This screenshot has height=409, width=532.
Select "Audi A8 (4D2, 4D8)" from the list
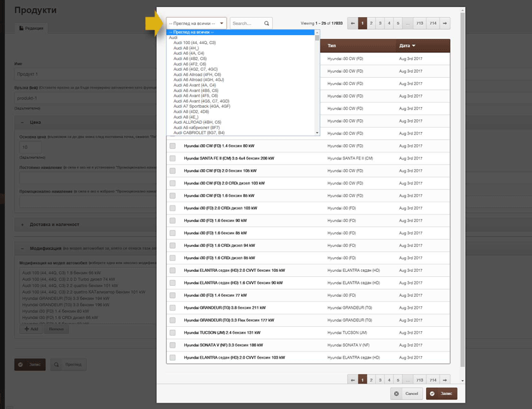tap(191, 112)
